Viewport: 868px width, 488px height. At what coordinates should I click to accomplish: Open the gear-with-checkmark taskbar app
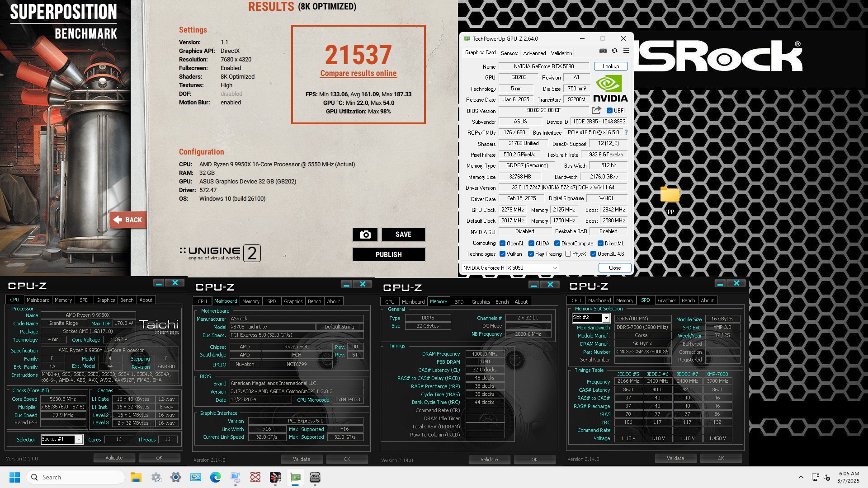point(156,477)
